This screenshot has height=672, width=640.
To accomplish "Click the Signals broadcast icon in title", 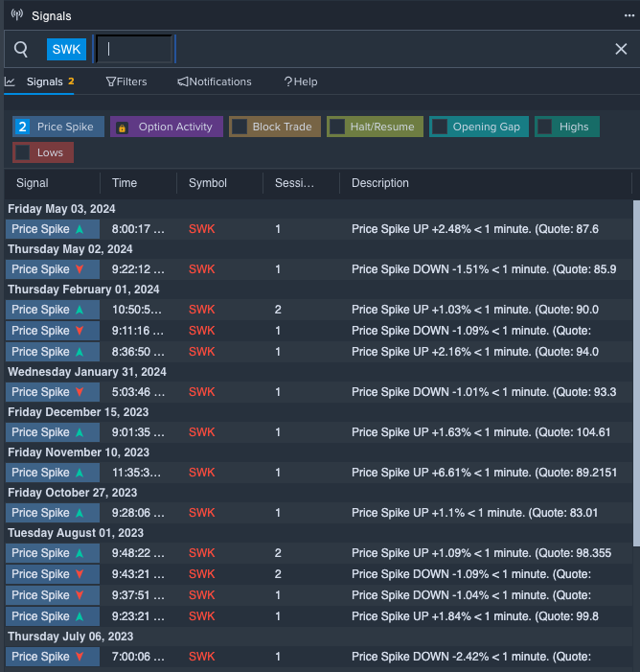I will [16, 15].
